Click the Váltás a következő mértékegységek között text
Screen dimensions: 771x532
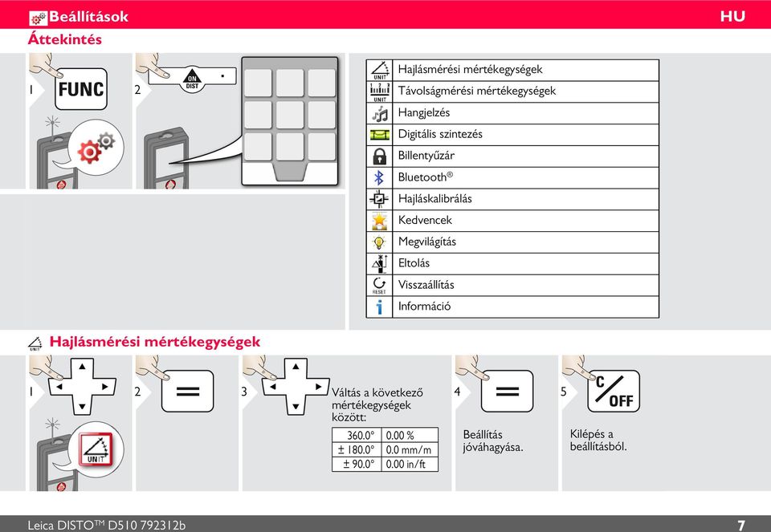(x=377, y=405)
